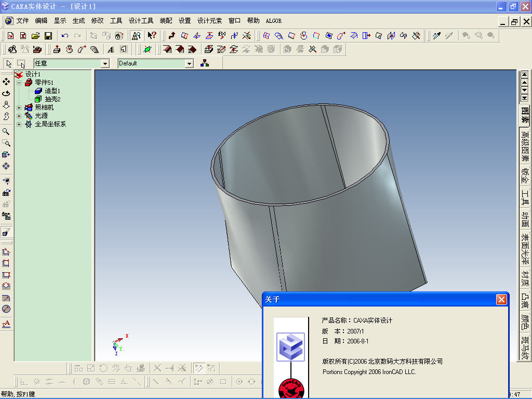The width and height of the screenshot is (532, 399).
Task: Click the Undo arrow icon
Action: click(64, 36)
